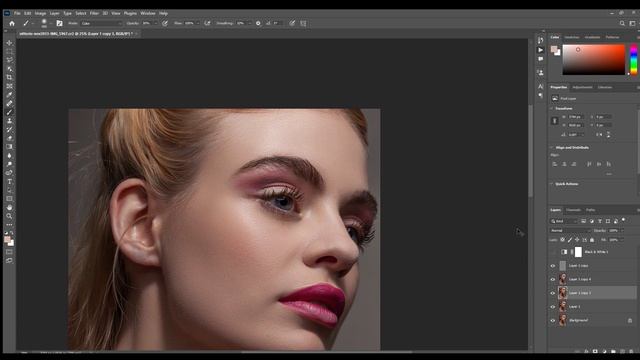Screen dimensions: 640x360
Task: Collapse the Align and Distribute section
Action: 551,147
